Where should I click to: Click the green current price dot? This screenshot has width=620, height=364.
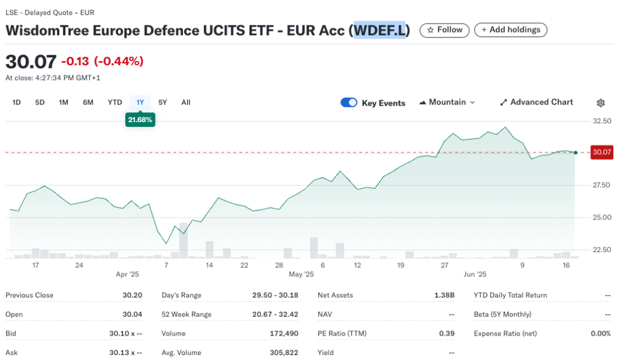pos(575,152)
